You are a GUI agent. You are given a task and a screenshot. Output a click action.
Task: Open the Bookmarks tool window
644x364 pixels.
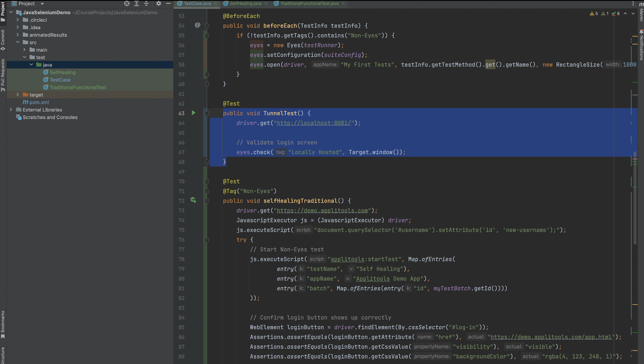(3, 325)
